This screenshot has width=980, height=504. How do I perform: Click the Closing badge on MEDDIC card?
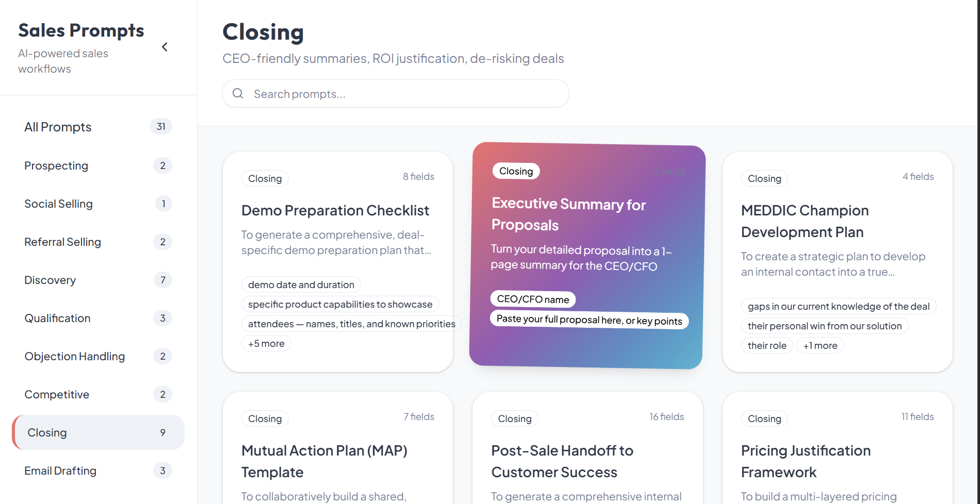(x=764, y=178)
